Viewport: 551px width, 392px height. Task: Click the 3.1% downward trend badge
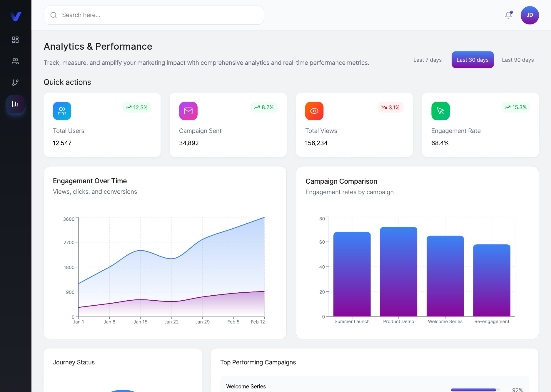pos(390,107)
